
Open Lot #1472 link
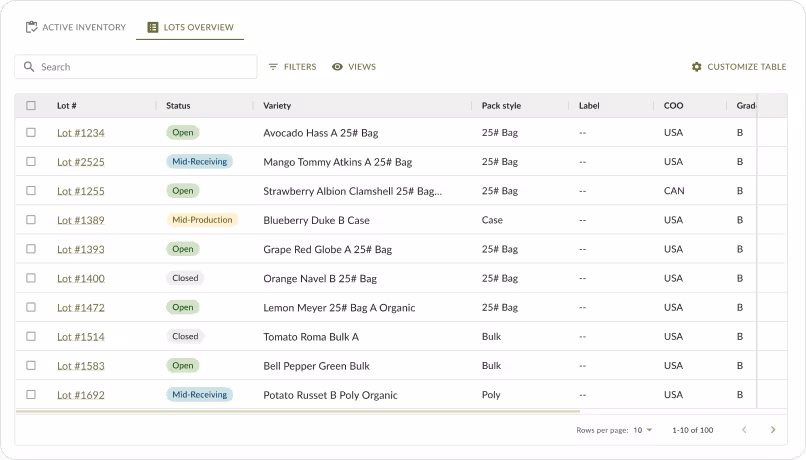point(81,308)
